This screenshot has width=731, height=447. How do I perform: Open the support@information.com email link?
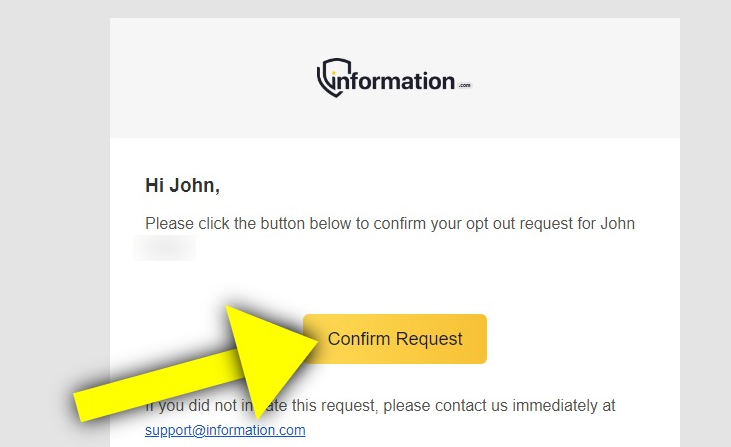tap(225, 430)
